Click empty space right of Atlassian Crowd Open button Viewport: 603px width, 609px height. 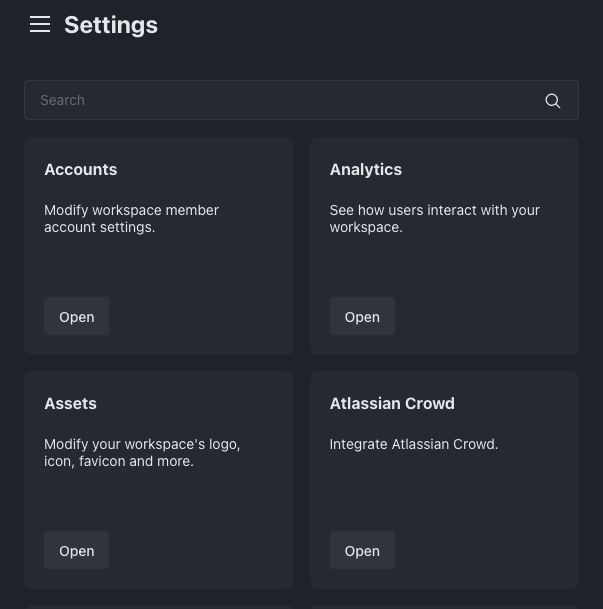[x=485, y=551]
